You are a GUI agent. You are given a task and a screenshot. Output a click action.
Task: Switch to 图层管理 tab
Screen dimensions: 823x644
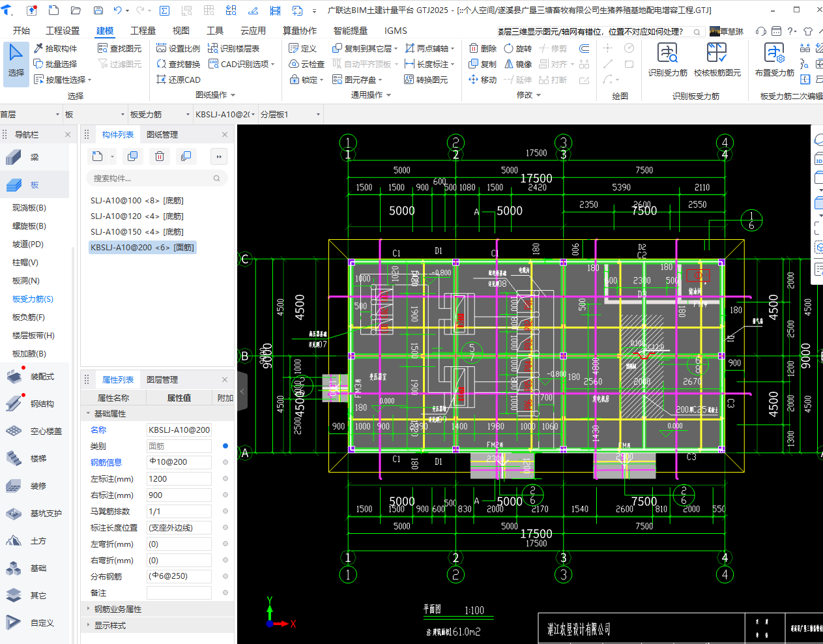(162, 379)
